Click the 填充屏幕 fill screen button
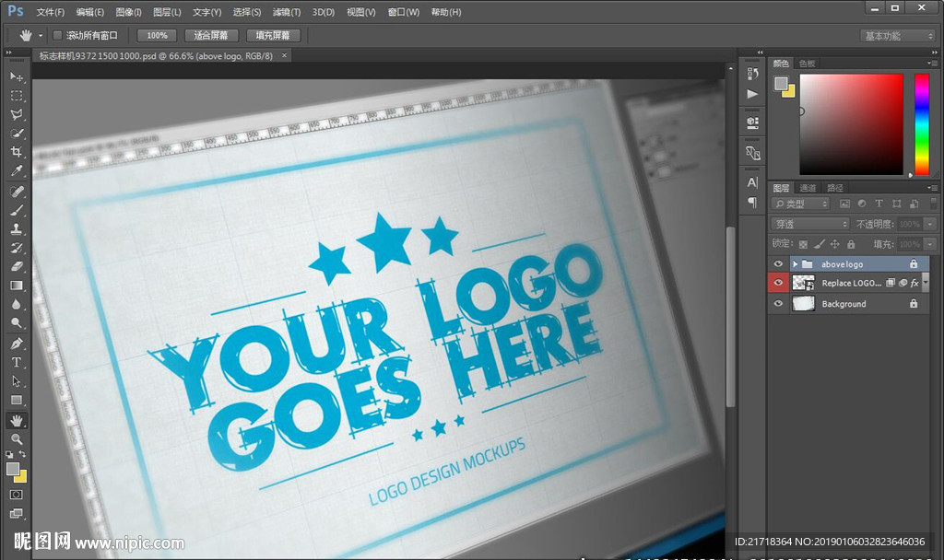 (x=273, y=35)
